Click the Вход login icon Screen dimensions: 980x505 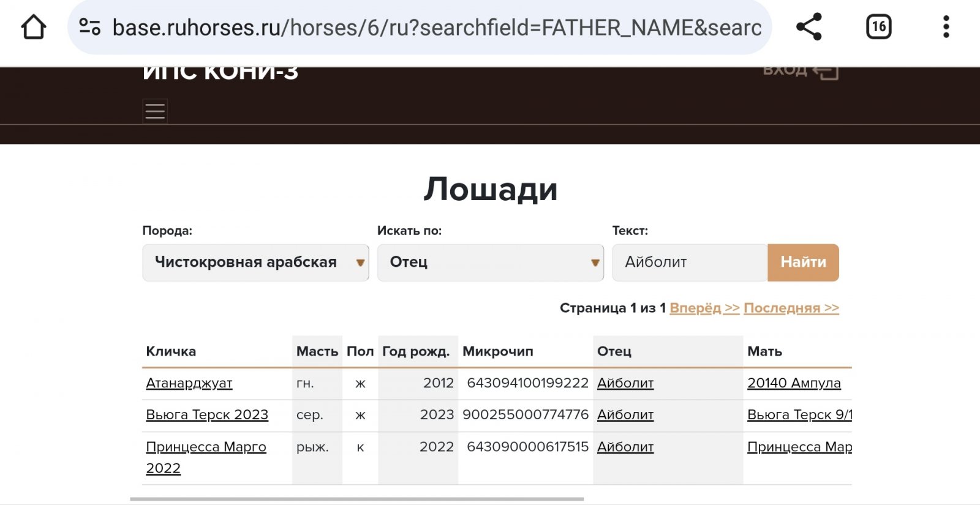coord(824,71)
